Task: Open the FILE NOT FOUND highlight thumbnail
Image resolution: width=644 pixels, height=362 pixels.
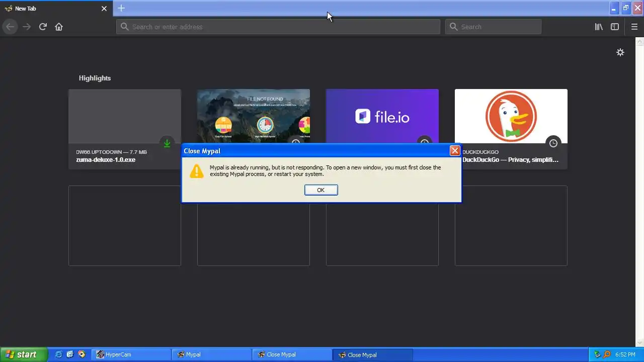Action: coord(254,116)
